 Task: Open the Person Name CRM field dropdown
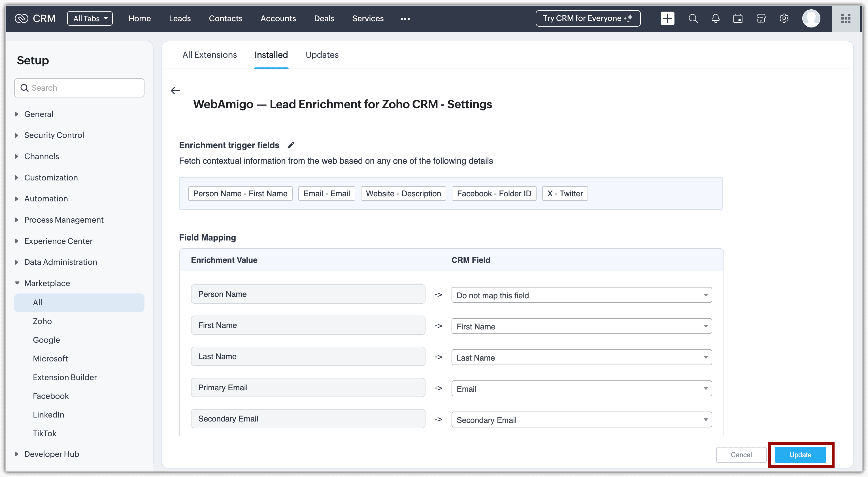point(581,295)
